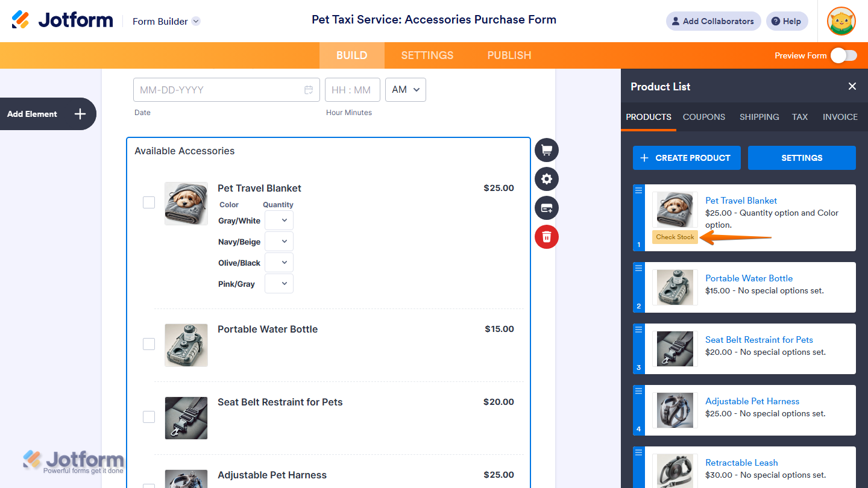Image resolution: width=868 pixels, height=488 pixels.
Task: Click the payment settings card icon
Action: [x=547, y=208]
